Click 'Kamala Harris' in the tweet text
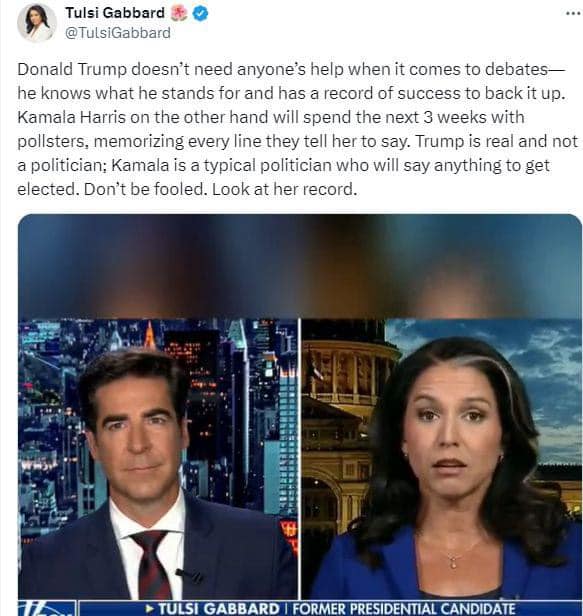 [x=72, y=117]
